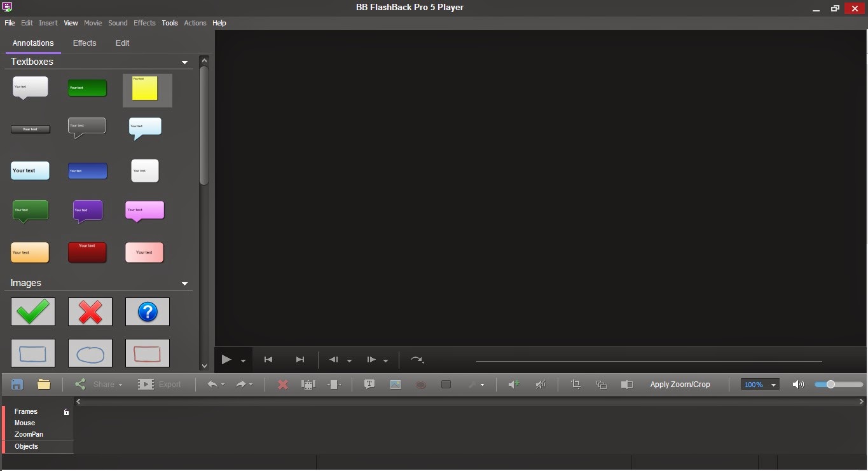Switch to the Edit tab

123,43
